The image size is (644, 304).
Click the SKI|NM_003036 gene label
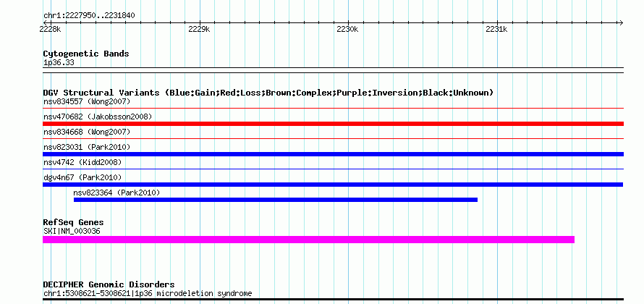click(72, 232)
